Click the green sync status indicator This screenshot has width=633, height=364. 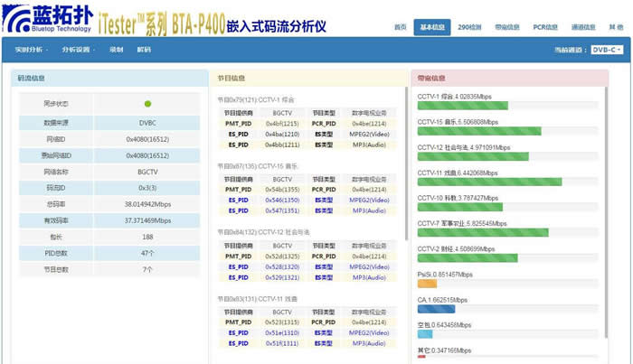pyautogui.click(x=147, y=104)
